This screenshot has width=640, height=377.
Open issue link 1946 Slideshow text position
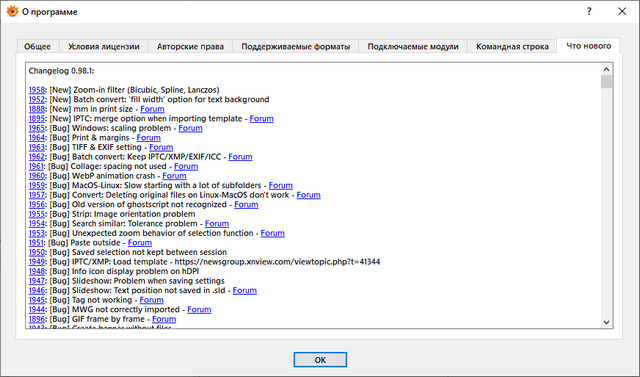point(37,291)
